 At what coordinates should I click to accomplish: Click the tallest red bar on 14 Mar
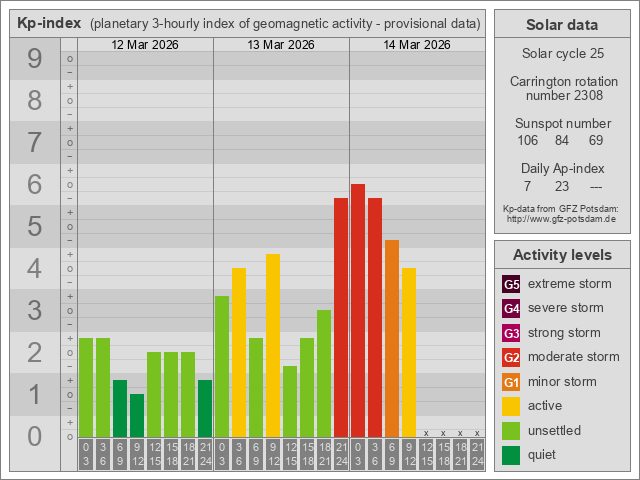pyautogui.click(x=358, y=310)
